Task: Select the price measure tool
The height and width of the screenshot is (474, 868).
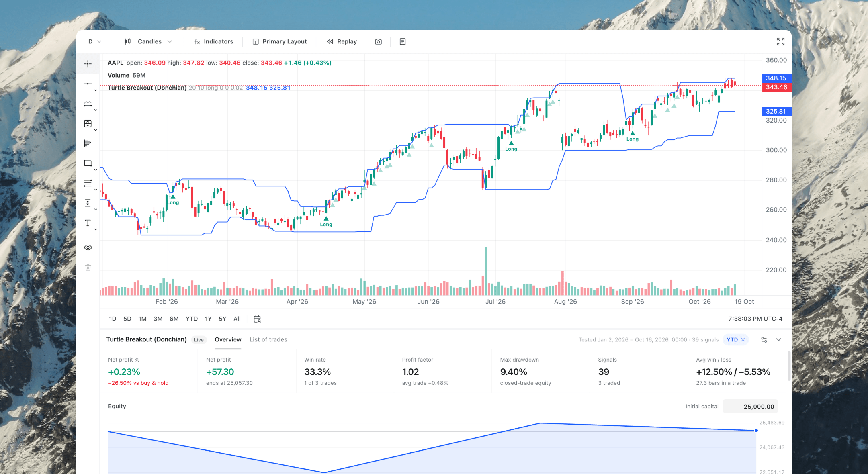Action: coord(88,203)
